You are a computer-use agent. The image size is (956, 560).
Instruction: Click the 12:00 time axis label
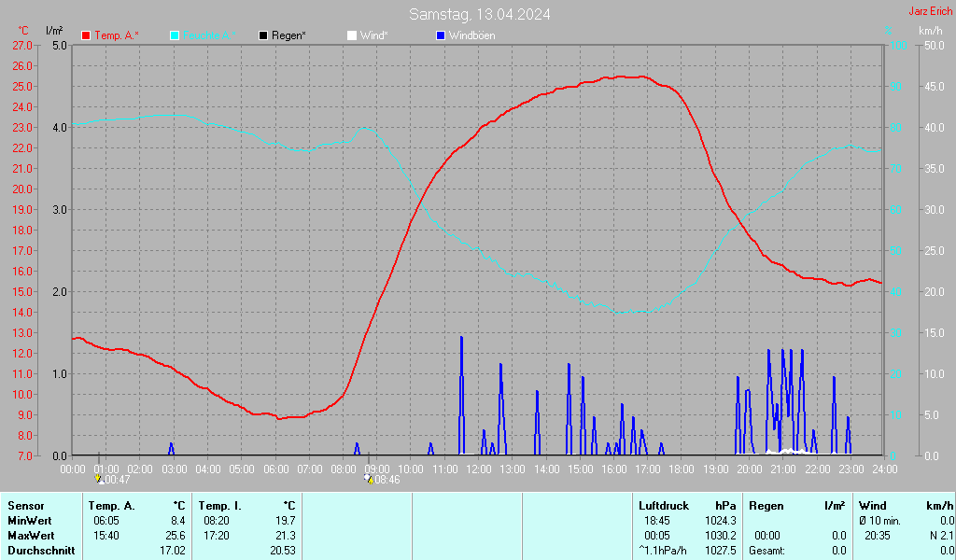click(x=478, y=469)
